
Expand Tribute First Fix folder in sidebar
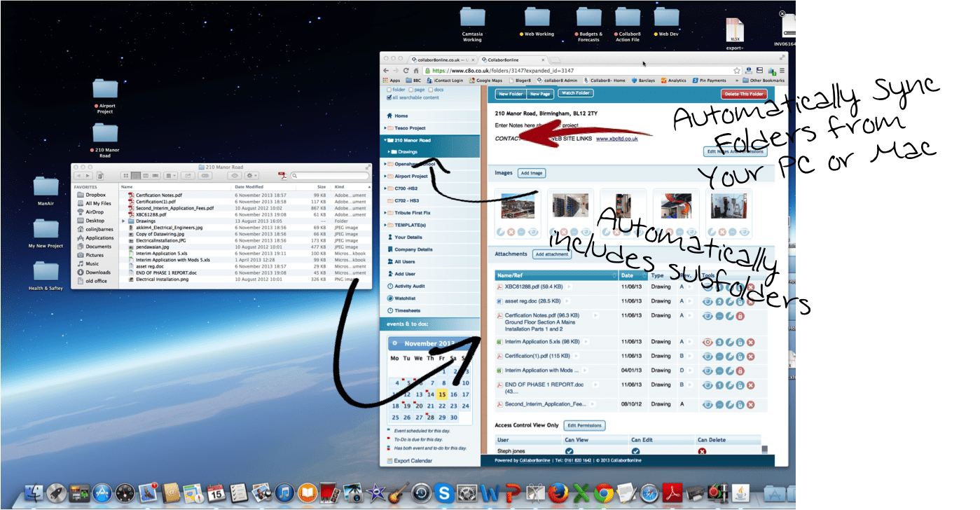pos(385,213)
